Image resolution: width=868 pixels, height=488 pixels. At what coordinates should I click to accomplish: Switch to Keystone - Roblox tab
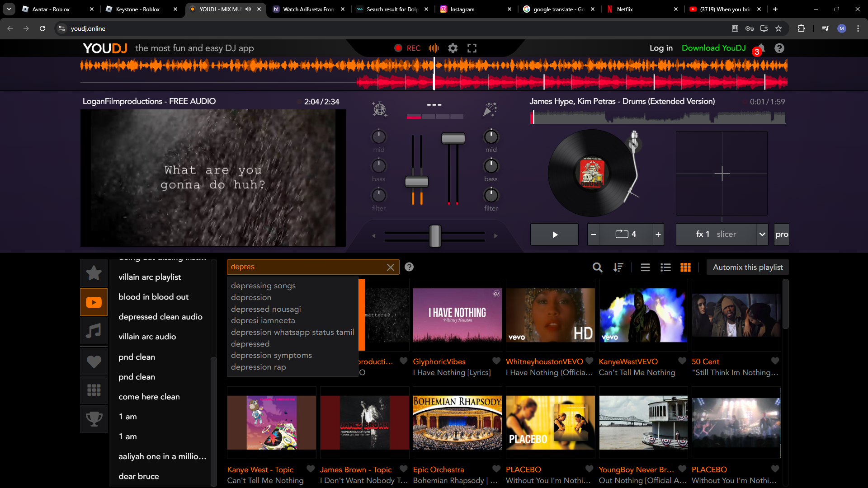click(x=142, y=9)
